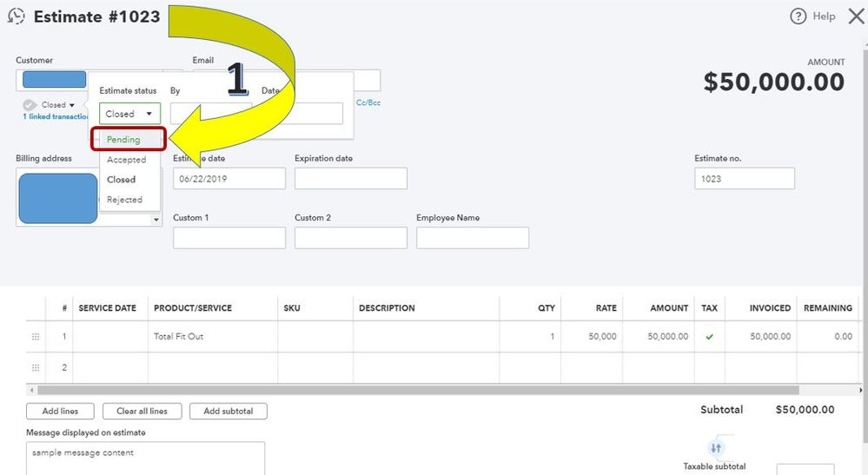This screenshot has width=868, height=475.
Task: Click the Estimate date field
Action: pos(229,179)
